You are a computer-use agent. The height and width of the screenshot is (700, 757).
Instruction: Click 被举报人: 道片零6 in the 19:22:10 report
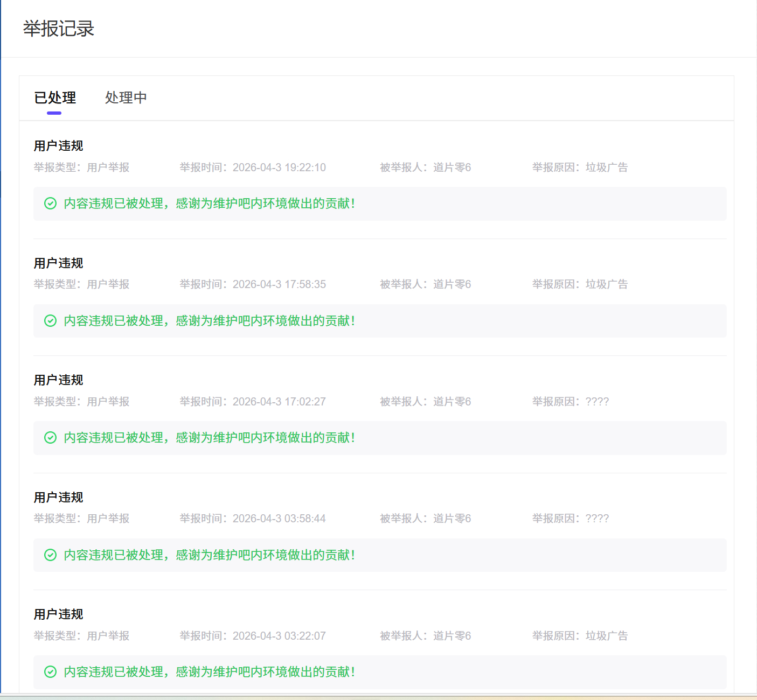pos(426,167)
